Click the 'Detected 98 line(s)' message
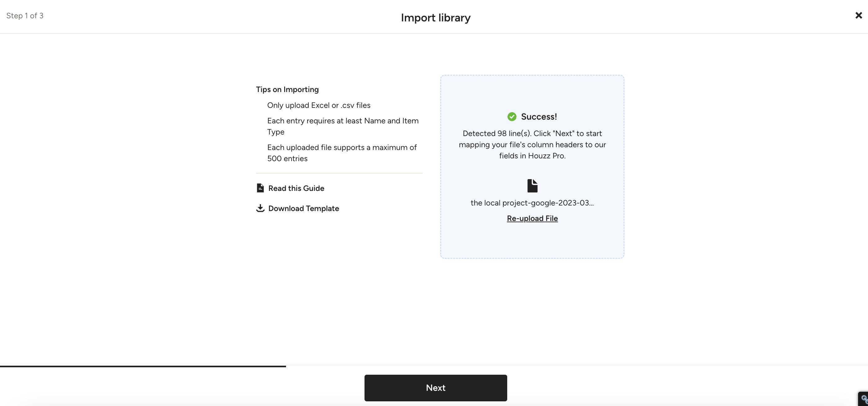 point(532,145)
